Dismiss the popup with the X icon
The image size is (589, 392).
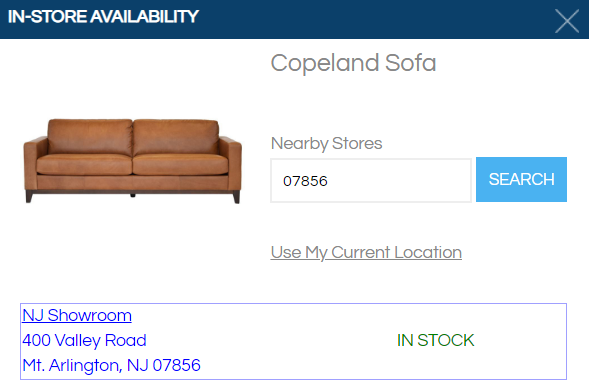coord(567,21)
